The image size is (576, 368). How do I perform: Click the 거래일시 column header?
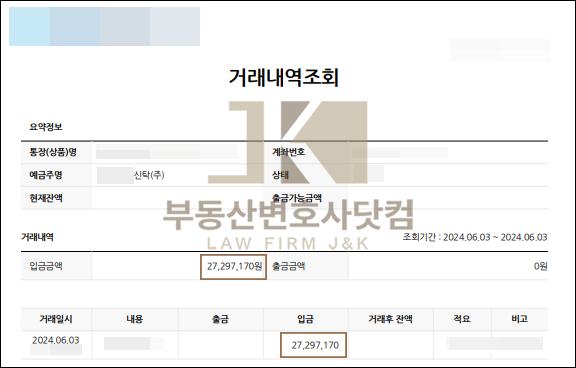(56, 319)
